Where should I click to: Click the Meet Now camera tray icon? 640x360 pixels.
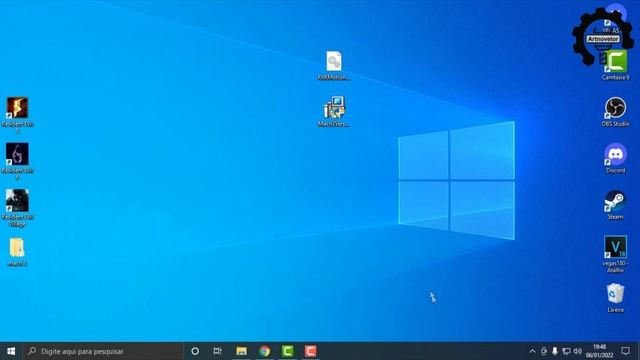[544, 351]
